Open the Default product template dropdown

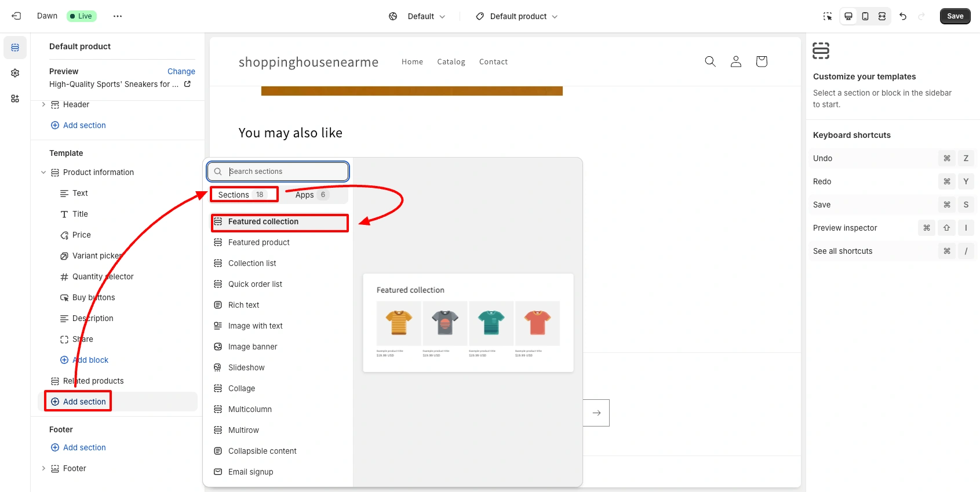pos(517,16)
